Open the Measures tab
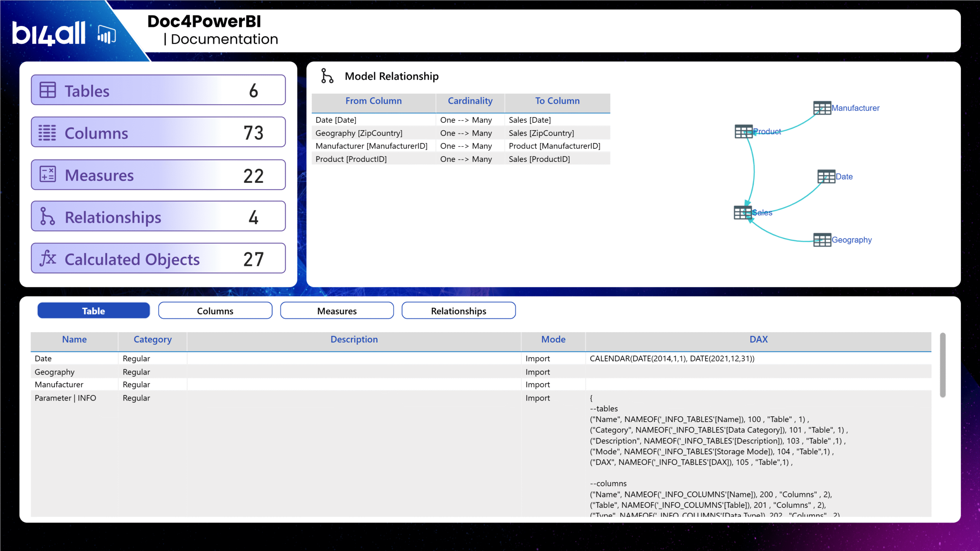 [x=337, y=311]
